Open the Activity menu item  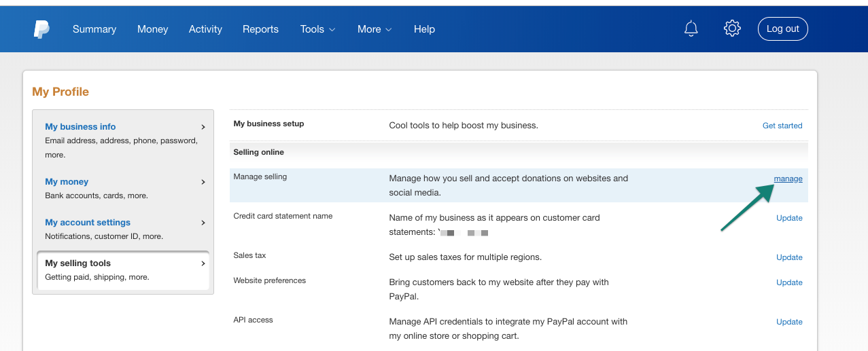(x=205, y=29)
